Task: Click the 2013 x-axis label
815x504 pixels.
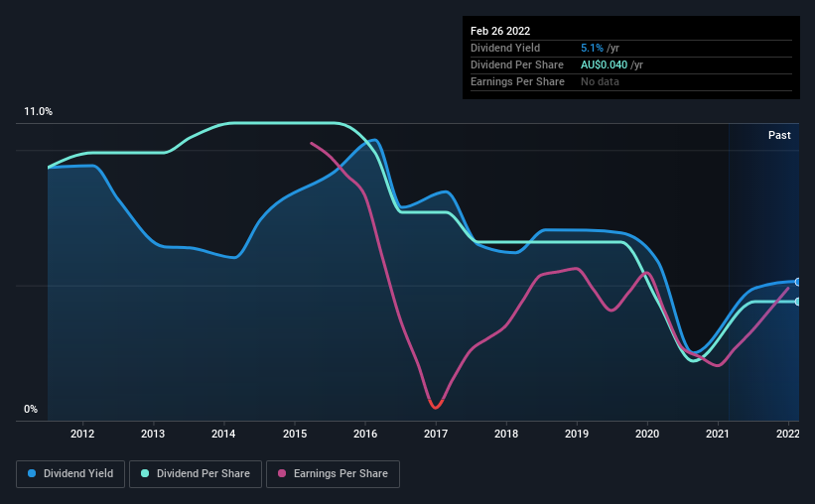Action: pyautogui.click(x=153, y=434)
